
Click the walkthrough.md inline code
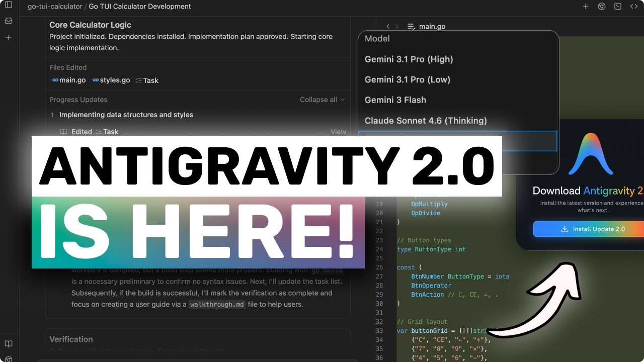[x=217, y=304]
